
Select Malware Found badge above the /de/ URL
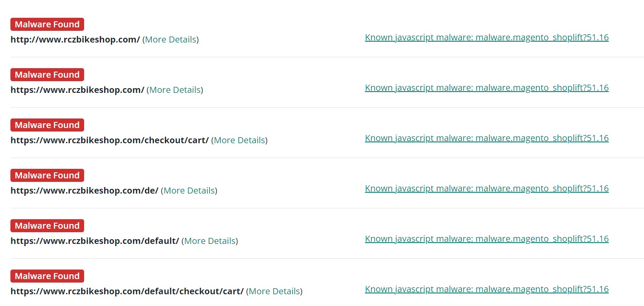47,175
